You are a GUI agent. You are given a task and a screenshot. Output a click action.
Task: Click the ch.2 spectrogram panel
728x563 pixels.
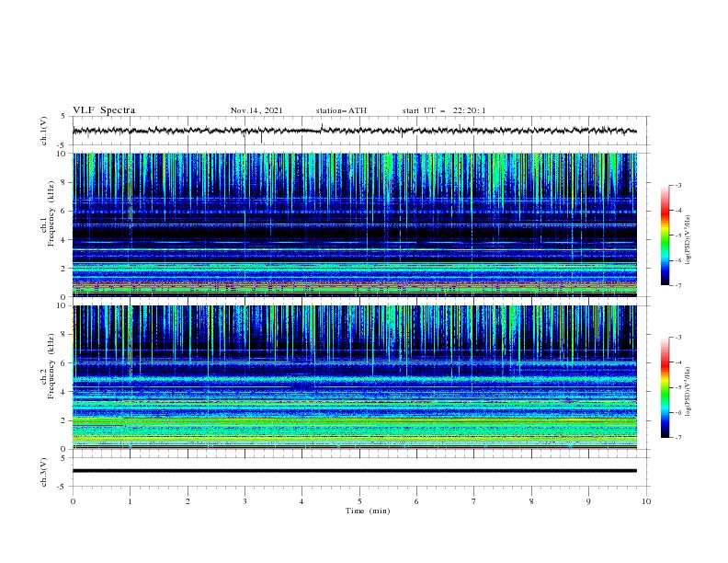(x=355, y=377)
